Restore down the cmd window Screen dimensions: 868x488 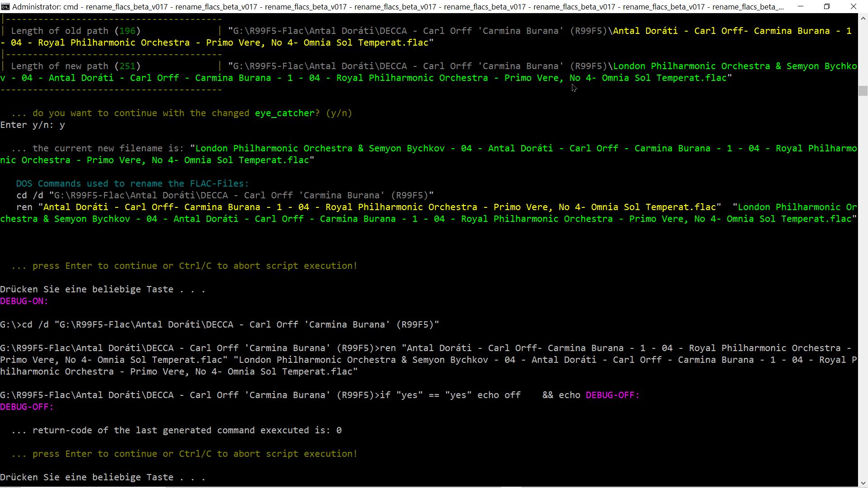click(x=827, y=7)
